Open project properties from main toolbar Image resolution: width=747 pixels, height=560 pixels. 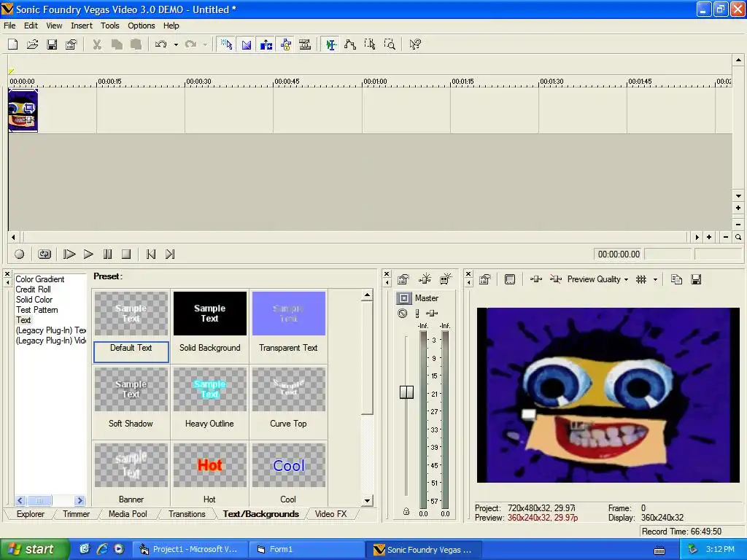71,44
